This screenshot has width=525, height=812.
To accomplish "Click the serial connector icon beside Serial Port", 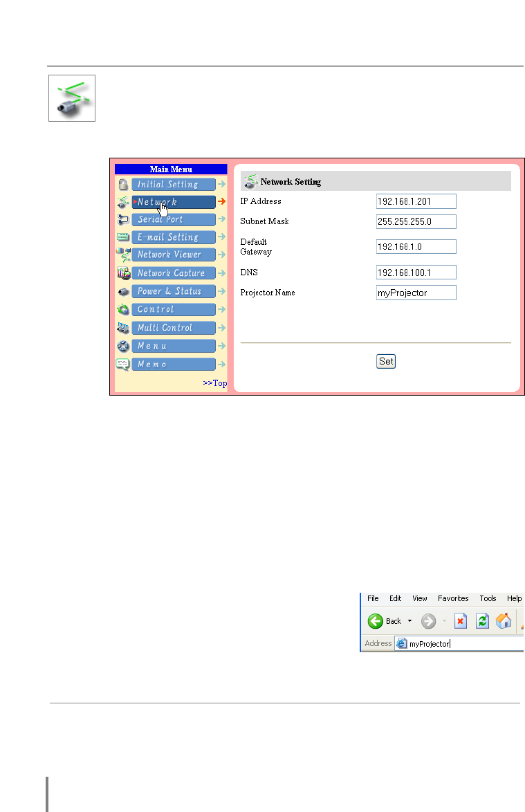I will 123,219.
